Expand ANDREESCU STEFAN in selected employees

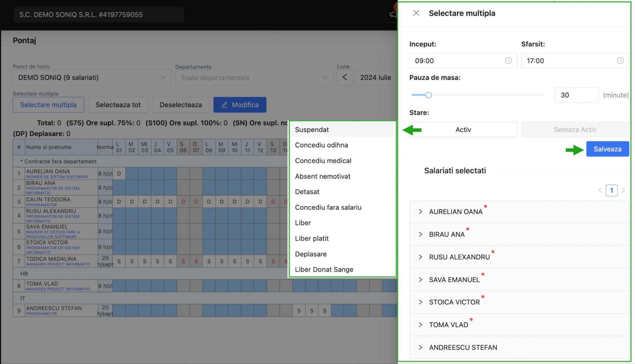pos(420,347)
